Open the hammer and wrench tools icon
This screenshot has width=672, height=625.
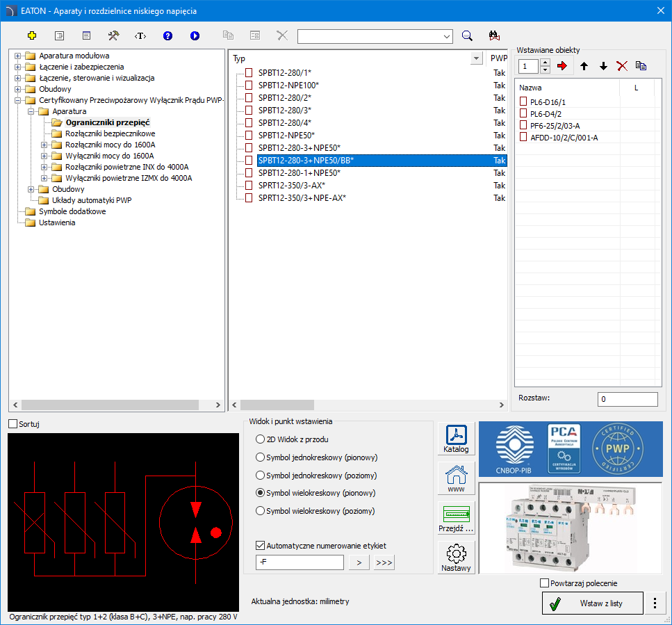pyautogui.click(x=113, y=35)
